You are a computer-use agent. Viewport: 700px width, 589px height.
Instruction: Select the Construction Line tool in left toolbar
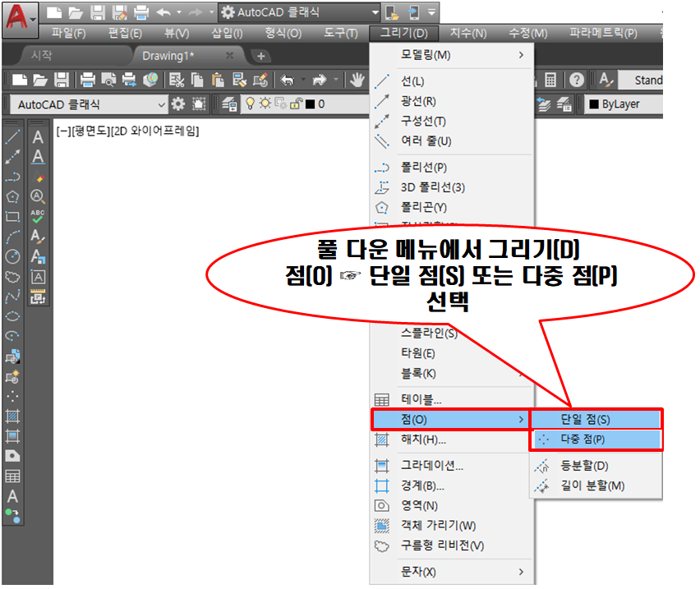(12, 157)
